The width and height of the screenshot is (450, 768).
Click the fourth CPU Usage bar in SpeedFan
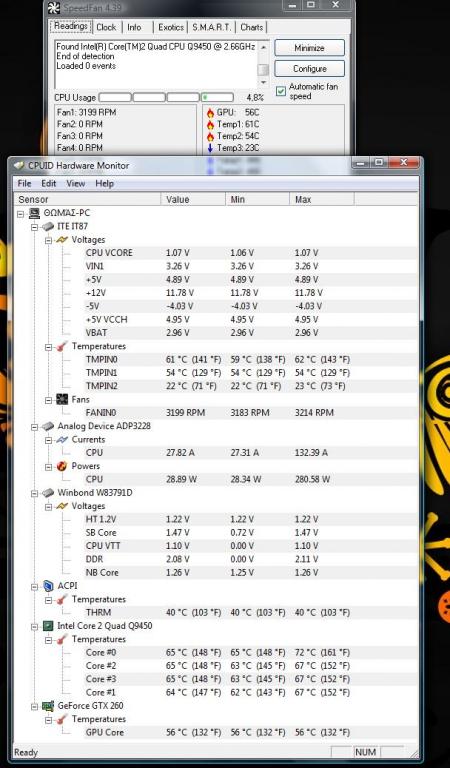tap(217, 97)
